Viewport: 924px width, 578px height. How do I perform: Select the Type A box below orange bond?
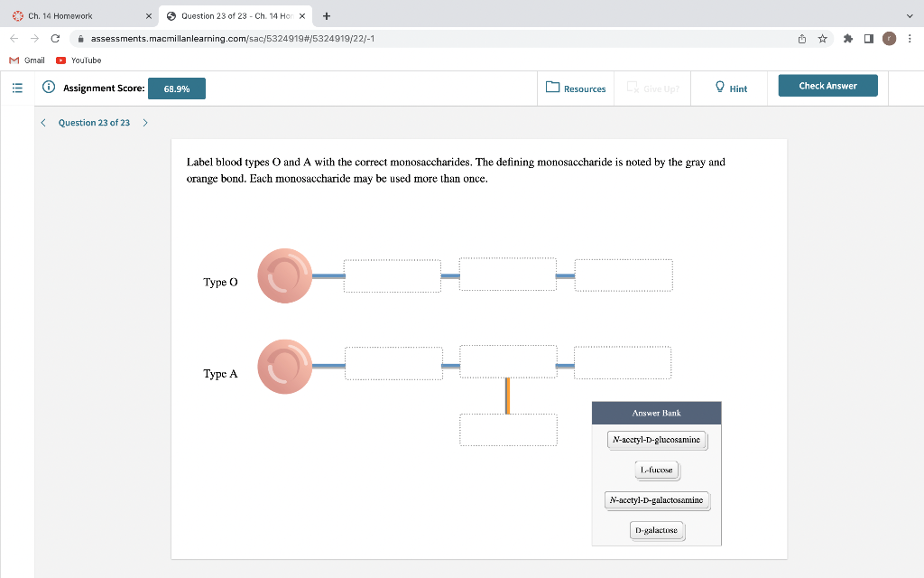pyautogui.click(x=509, y=430)
